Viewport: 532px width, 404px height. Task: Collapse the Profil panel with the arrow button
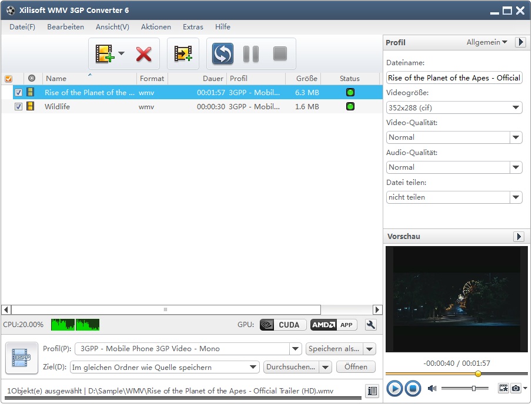[x=520, y=42]
